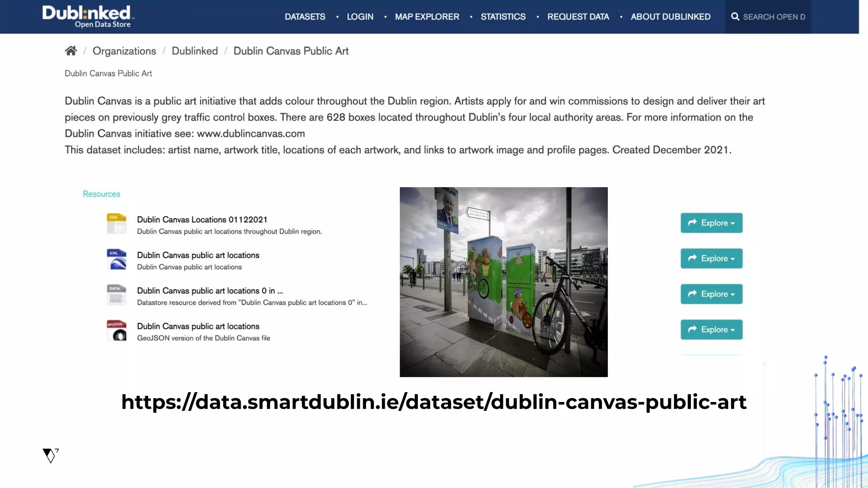
Task: Click the KML file icon
Action: 117,259
